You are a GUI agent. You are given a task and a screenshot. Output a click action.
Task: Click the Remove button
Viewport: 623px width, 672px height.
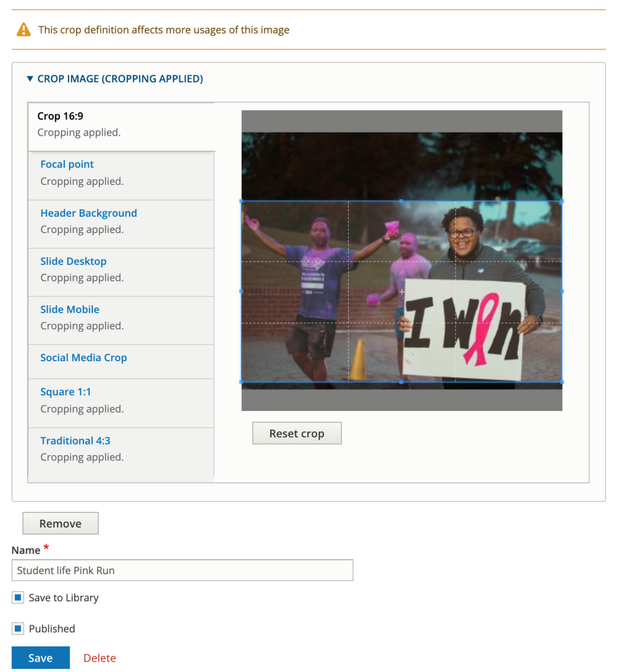pyautogui.click(x=60, y=523)
